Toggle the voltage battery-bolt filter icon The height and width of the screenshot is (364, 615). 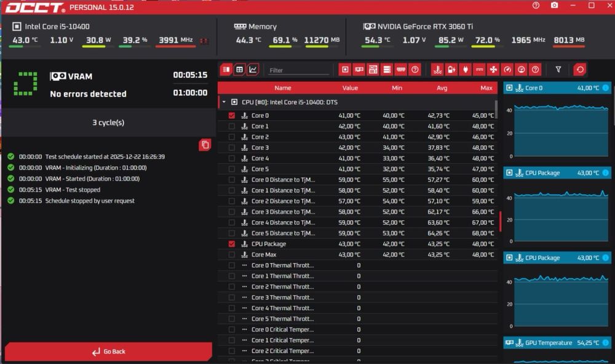pos(451,70)
